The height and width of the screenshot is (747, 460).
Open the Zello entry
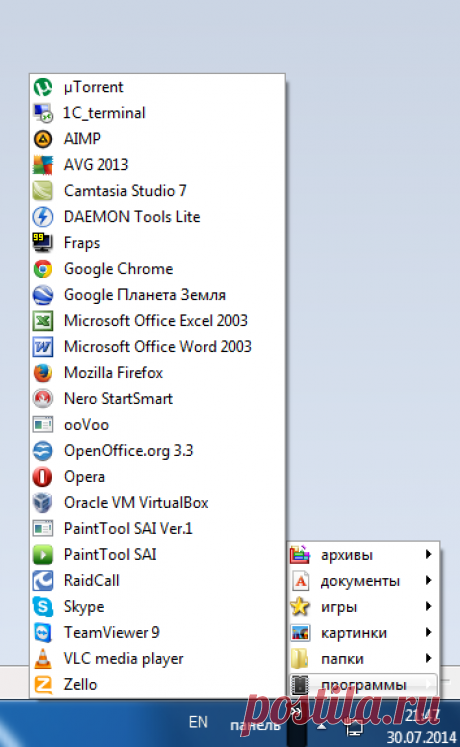(157, 685)
